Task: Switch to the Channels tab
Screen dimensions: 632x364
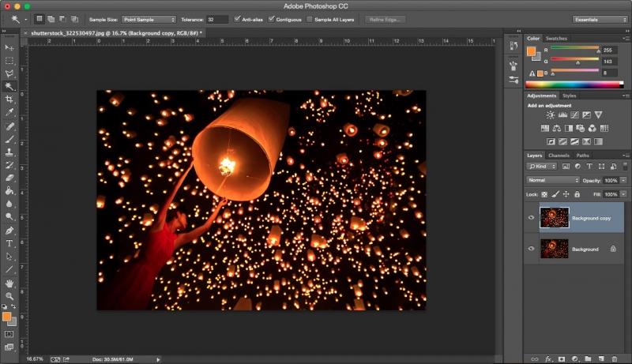Action: pos(559,156)
